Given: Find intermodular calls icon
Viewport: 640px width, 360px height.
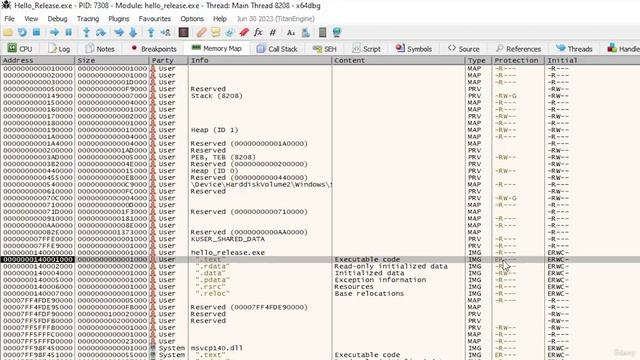Looking at the screenshot, I should [305, 32].
